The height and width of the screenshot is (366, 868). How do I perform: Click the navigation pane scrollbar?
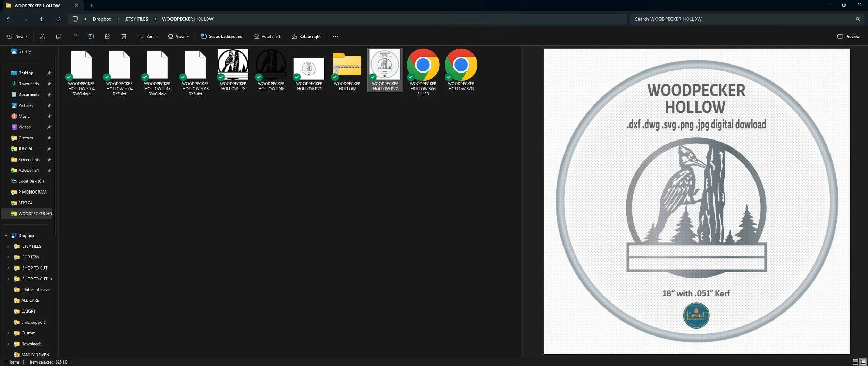pyautogui.click(x=55, y=146)
